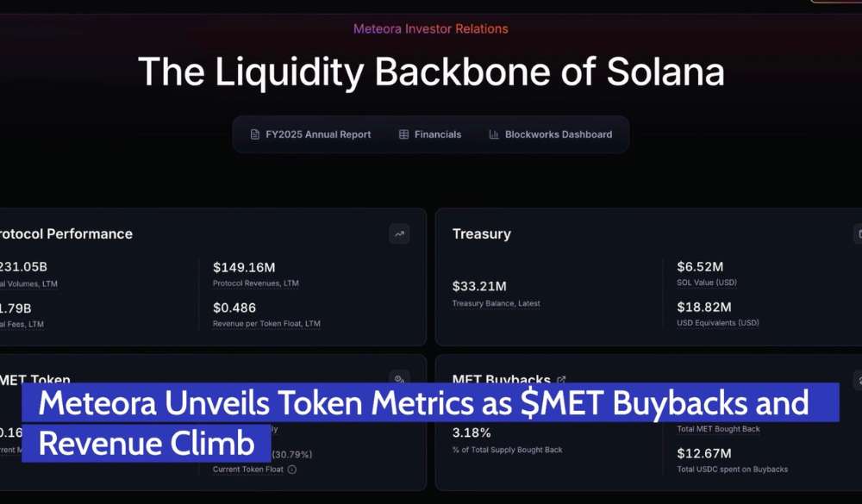Open the external link icon beside MET Buybacks
The height and width of the screenshot is (504, 862).
coord(562,380)
